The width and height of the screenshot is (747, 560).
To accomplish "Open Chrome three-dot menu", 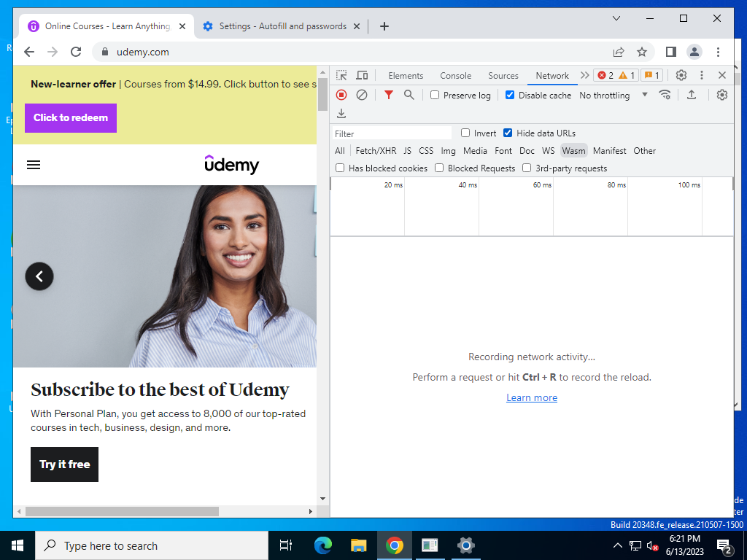I will click(x=718, y=52).
